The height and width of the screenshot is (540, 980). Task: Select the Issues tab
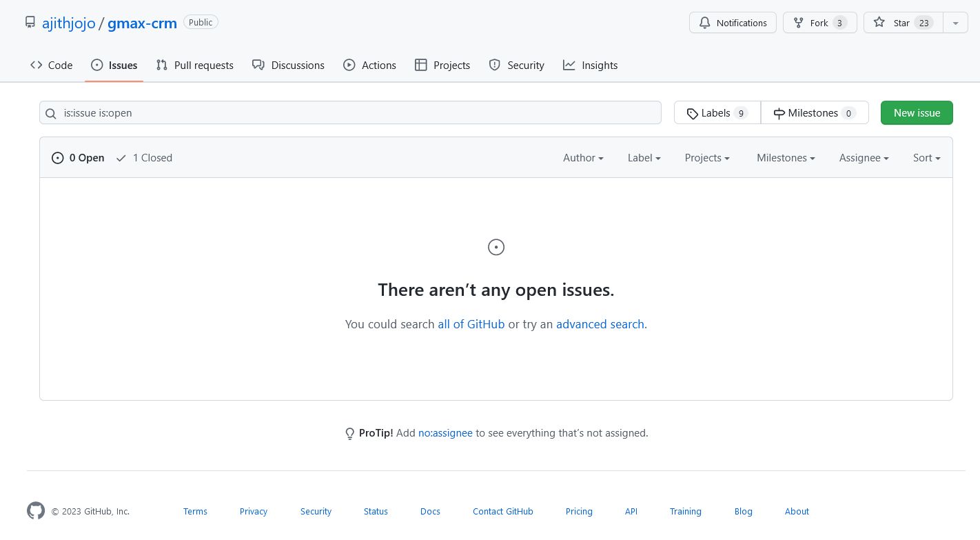coord(114,66)
